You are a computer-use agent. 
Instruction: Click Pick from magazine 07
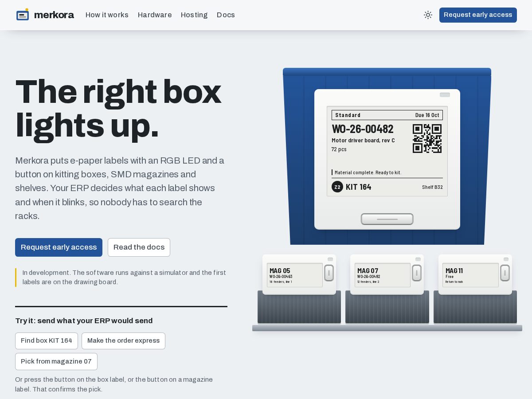(56, 362)
